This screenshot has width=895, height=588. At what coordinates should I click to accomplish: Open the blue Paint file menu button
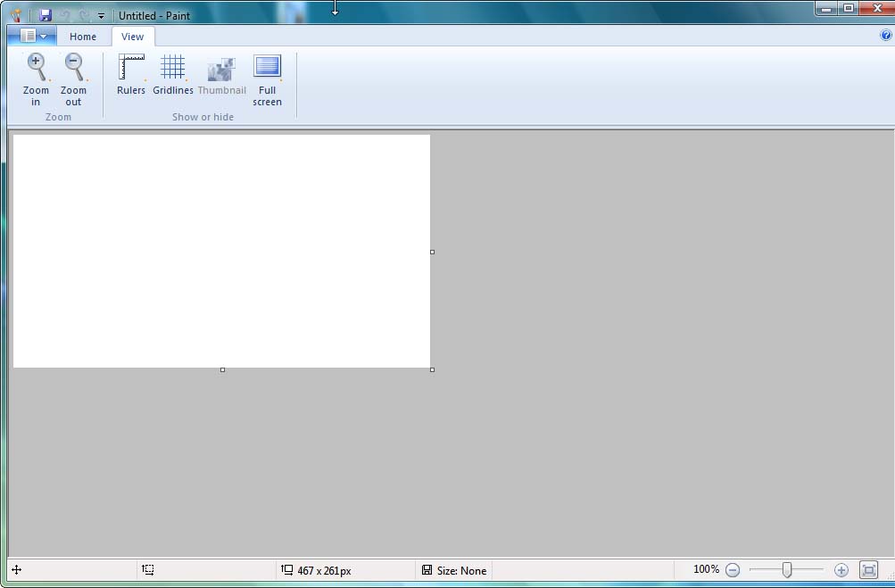click(32, 36)
